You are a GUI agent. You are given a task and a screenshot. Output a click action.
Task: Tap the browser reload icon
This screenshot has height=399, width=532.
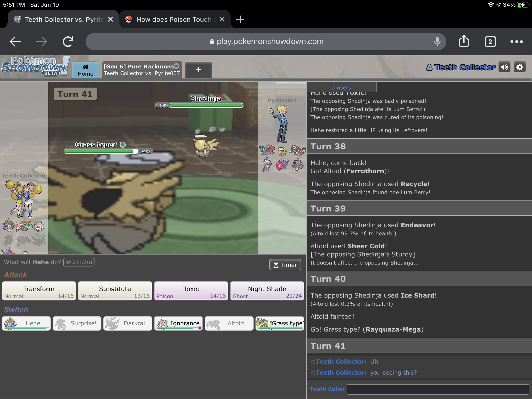click(68, 41)
